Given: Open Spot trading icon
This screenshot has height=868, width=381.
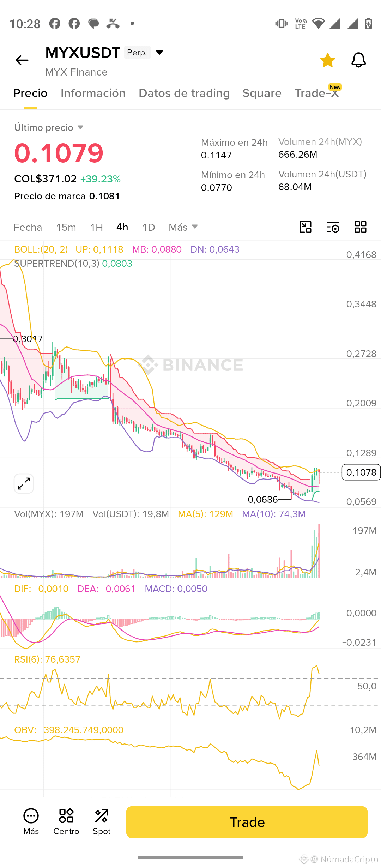Looking at the screenshot, I should [102, 822].
